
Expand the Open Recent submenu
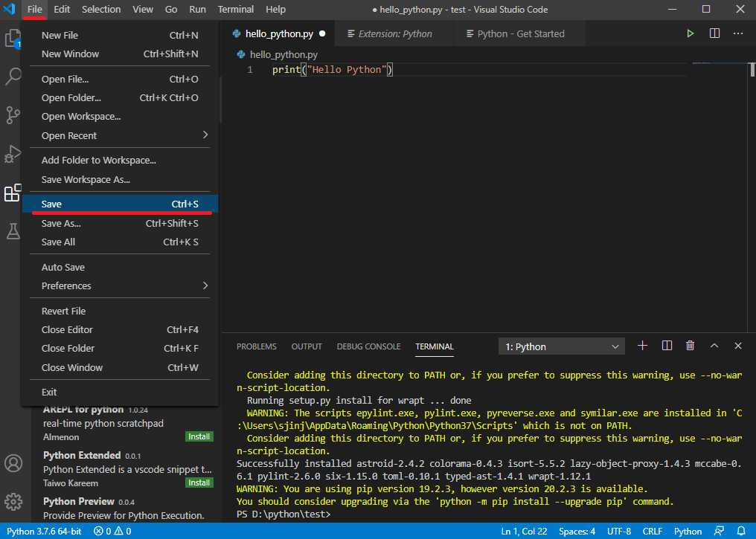click(x=120, y=135)
